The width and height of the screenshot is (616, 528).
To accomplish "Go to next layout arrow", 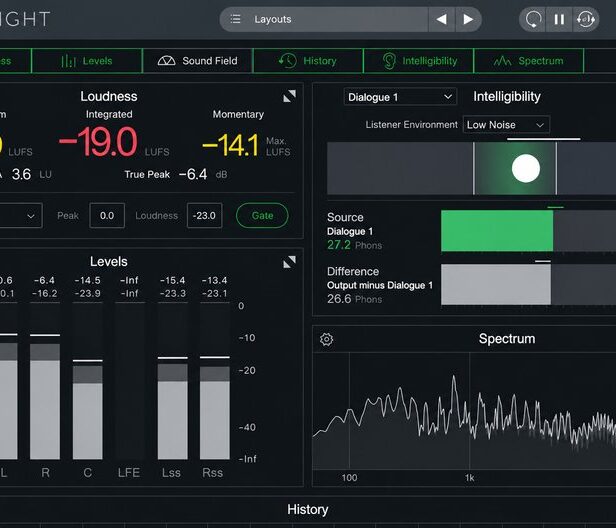I will [468, 19].
